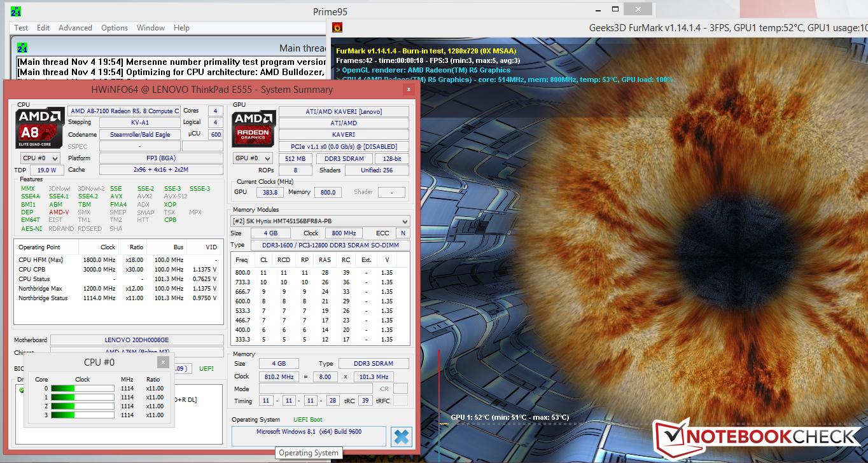This screenshot has width=868, height=463.
Task: Click the Prime95 Main thread window icon
Action: click(22, 48)
